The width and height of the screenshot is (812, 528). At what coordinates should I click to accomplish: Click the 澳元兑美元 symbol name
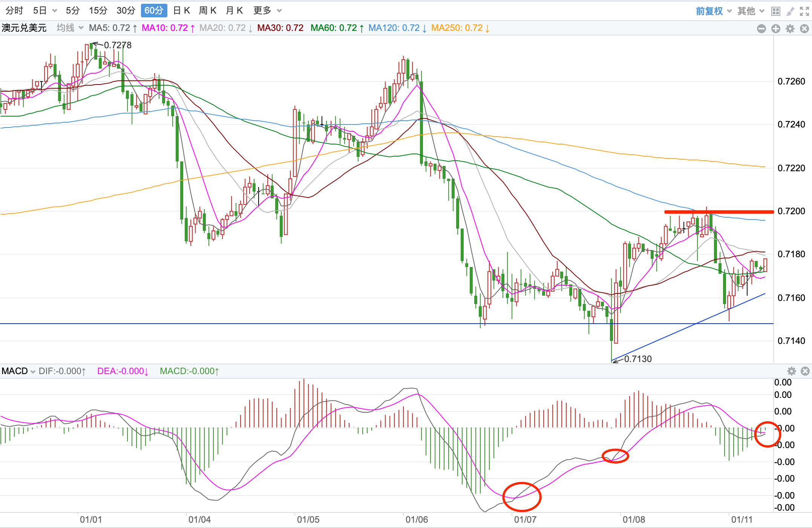24,28
